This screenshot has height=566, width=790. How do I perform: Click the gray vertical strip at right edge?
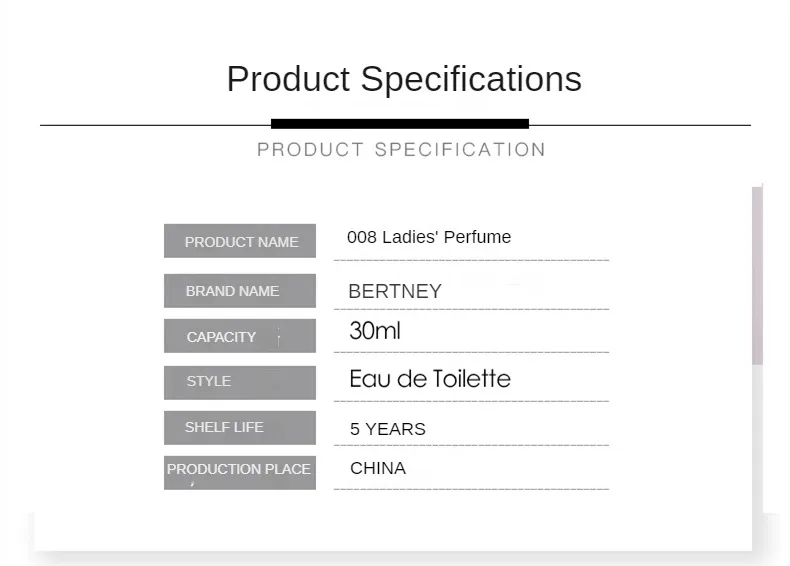757,275
